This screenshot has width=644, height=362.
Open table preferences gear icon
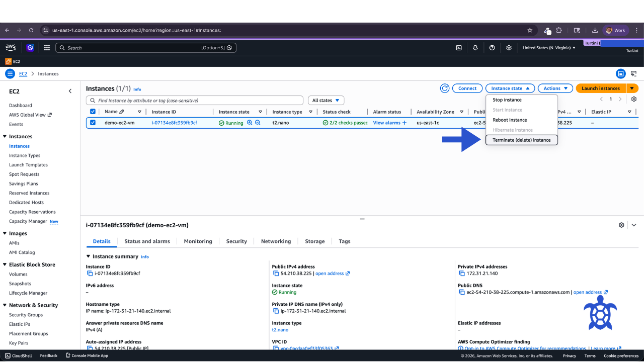click(634, 99)
